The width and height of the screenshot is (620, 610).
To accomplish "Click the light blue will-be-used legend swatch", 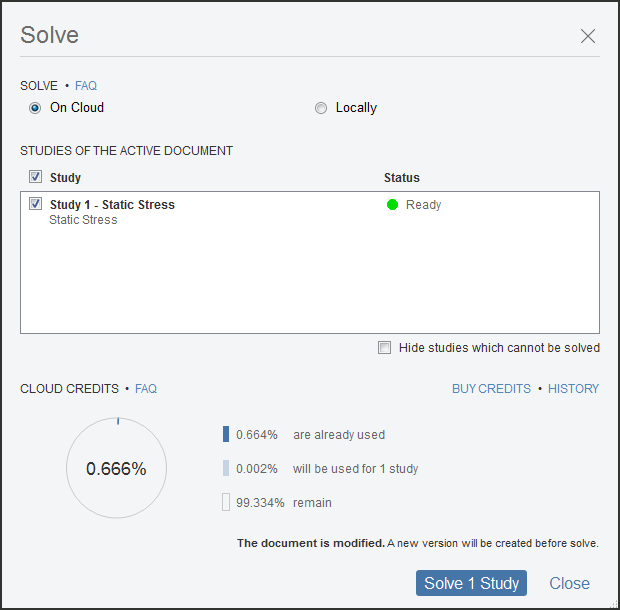I will tap(226, 468).
